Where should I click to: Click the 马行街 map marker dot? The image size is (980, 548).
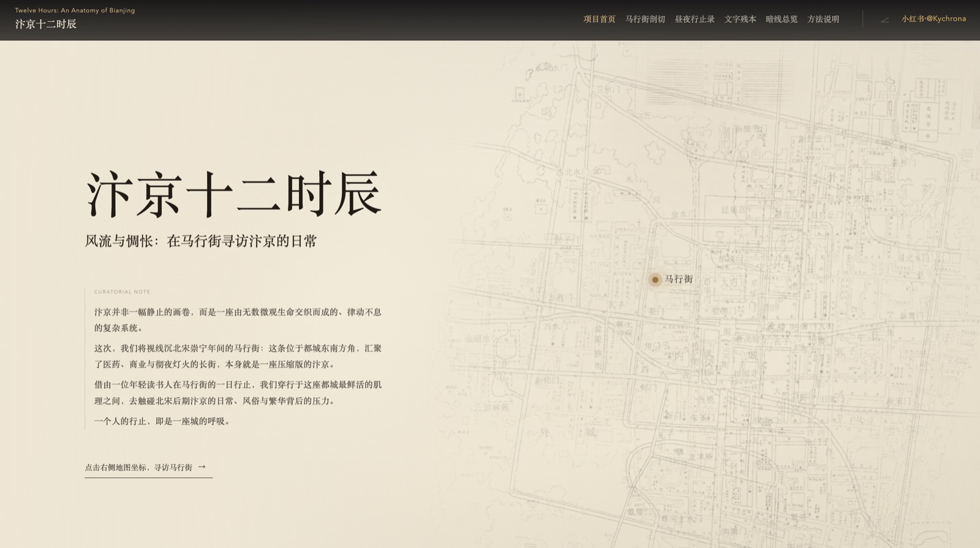click(655, 280)
